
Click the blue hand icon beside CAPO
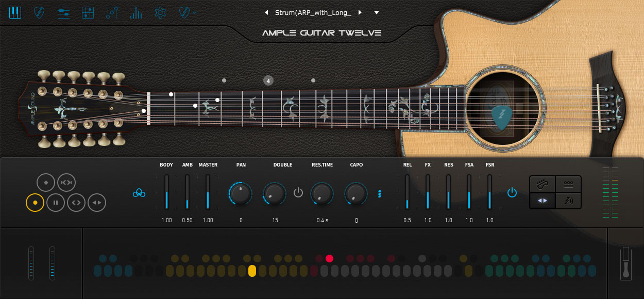pyautogui.click(x=380, y=193)
